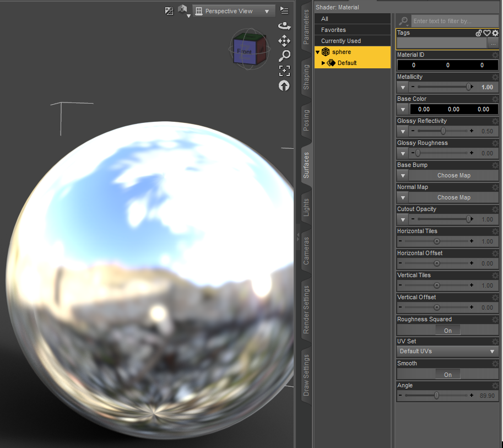Open the Cutout Opacity gear settings
The image size is (503, 448).
pos(495,209)
